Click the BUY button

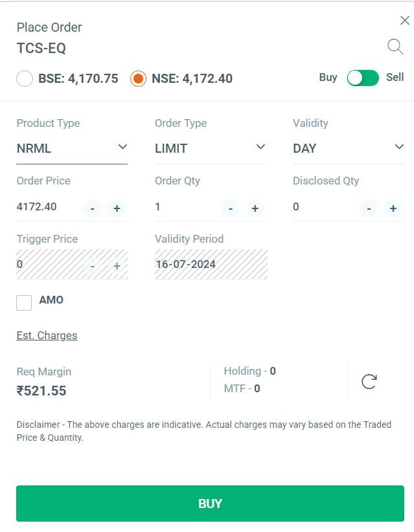click(x=210, y=504)
